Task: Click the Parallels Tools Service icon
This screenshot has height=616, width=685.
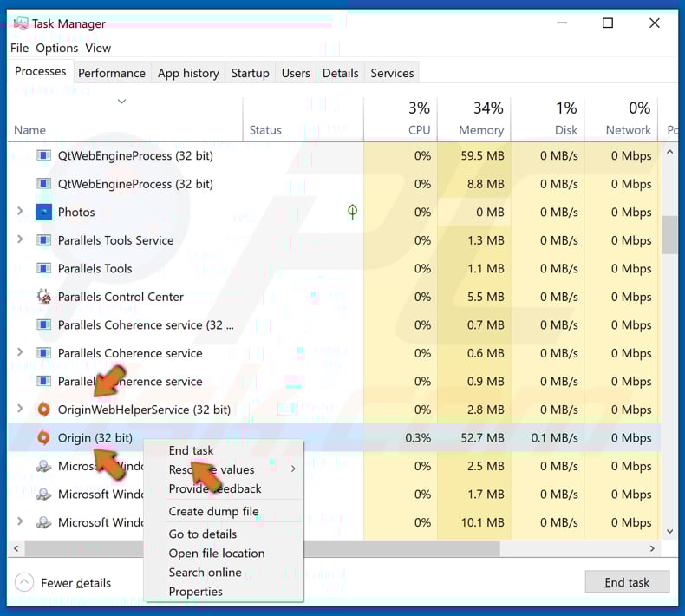Action: pos(43,240)
